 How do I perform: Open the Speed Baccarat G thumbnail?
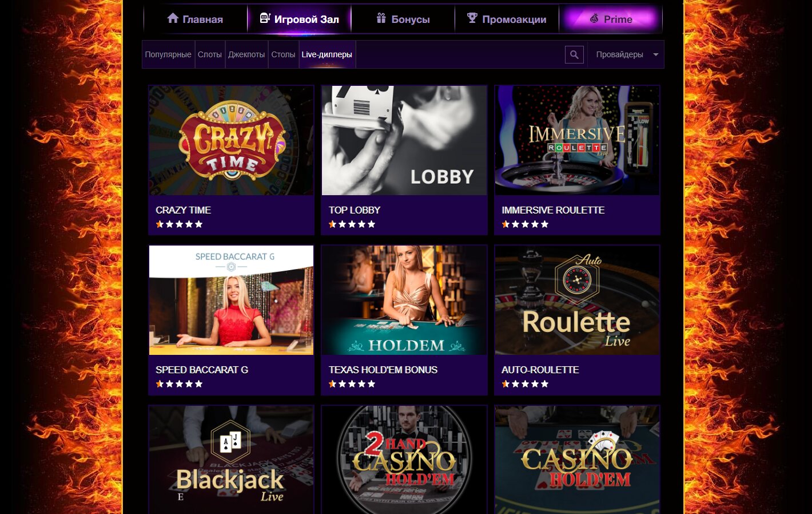231,301
